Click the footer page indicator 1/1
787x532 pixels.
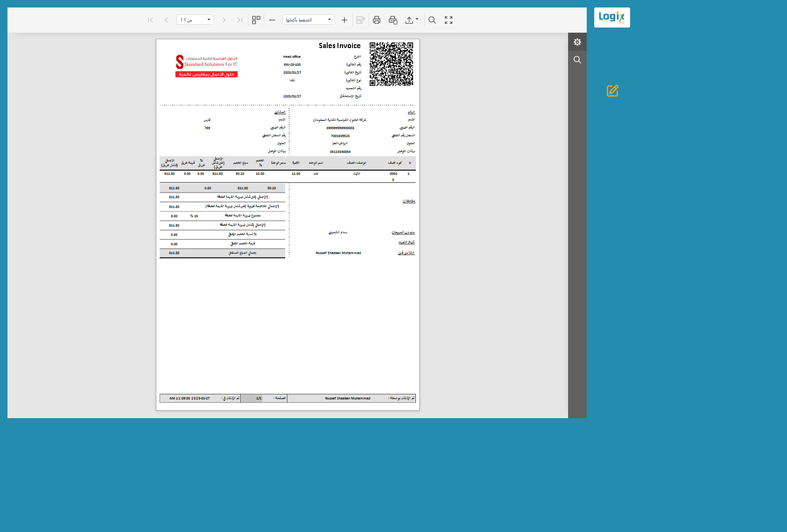[x=259, y=399]
